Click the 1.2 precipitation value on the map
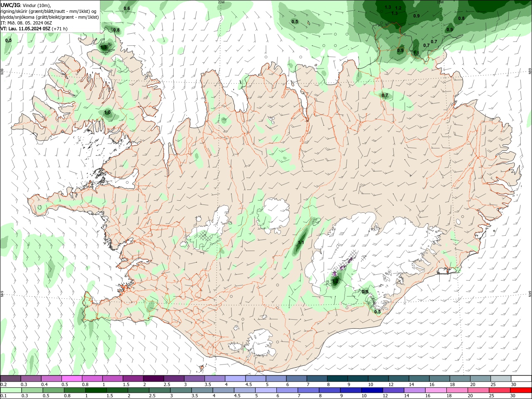This screenshot has width=532, height=399. pyautogui.click(x=398, y=8)
